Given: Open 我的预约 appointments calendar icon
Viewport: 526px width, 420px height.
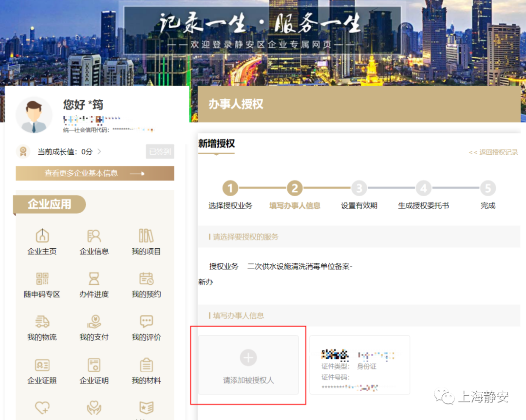Looking at the screenshot, I should tap(145, 284).
